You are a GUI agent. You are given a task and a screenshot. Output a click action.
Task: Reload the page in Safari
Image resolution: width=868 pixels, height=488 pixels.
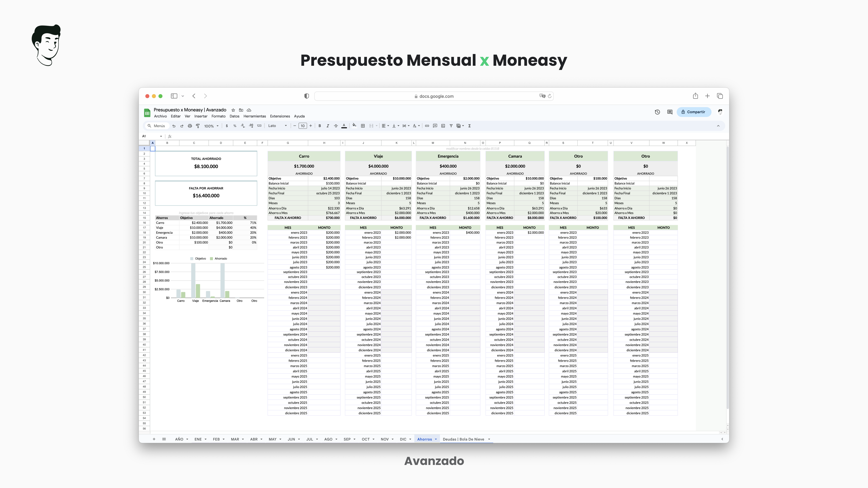click(550, 96)
